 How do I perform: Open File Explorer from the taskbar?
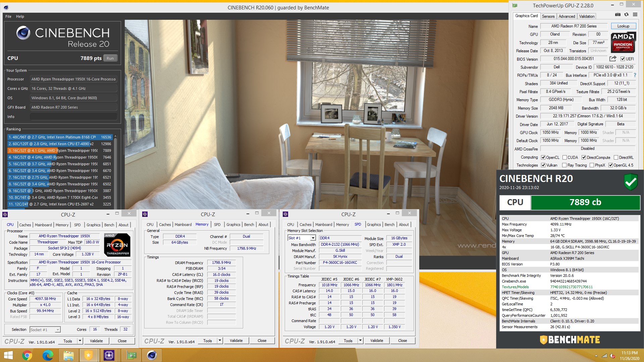tap(68, 355)
